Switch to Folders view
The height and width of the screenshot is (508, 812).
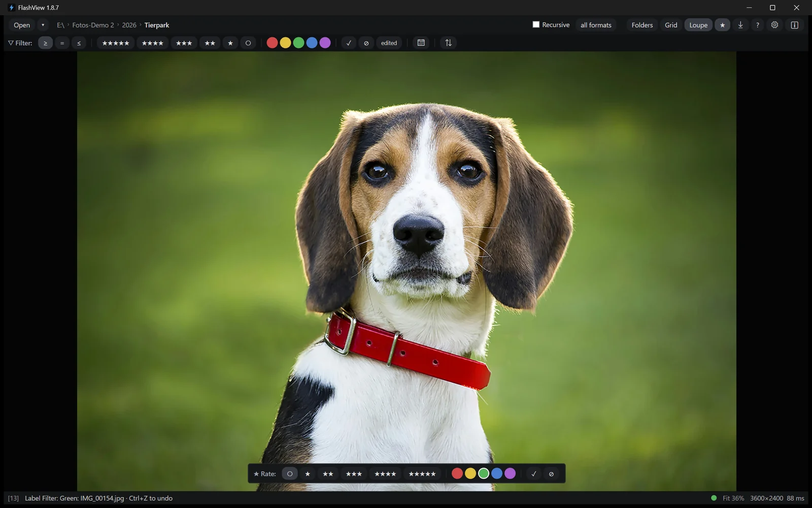click(x=642, y=25)
